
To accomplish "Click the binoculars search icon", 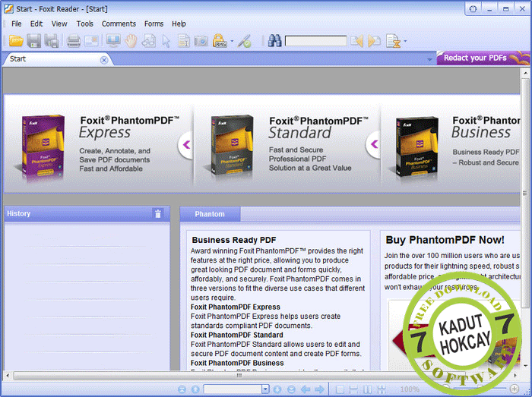I will (x=274, y=41).
